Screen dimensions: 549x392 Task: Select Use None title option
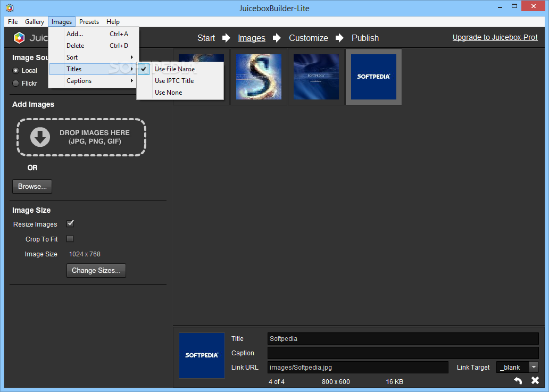[x=180, y=93]
